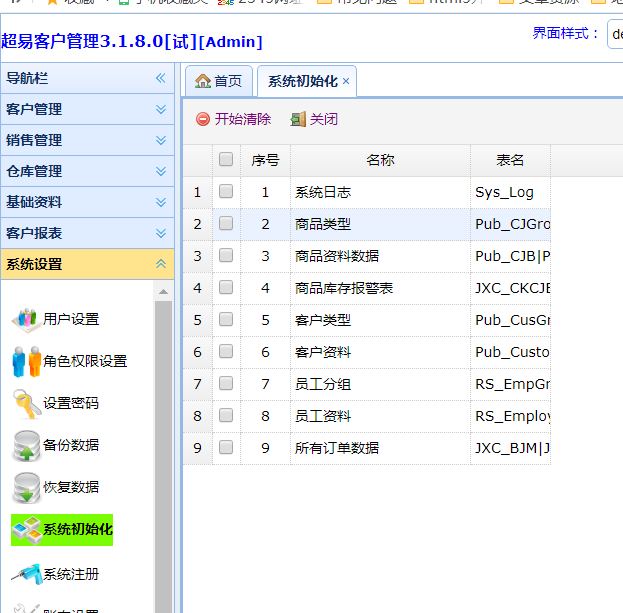Expand the 客户管理 section arrow
The width and height of the screenshot is (623, 613).
(161, 109)
